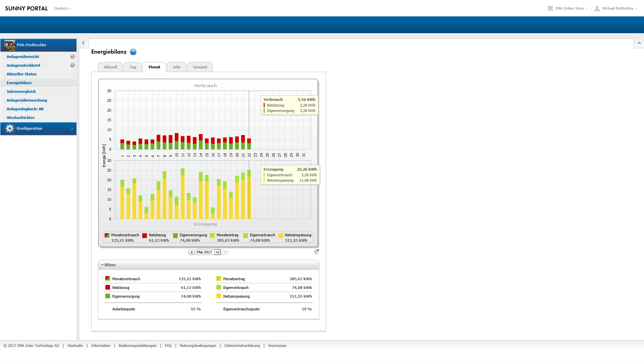Switch to the Tag tab

tap(132, 67)
